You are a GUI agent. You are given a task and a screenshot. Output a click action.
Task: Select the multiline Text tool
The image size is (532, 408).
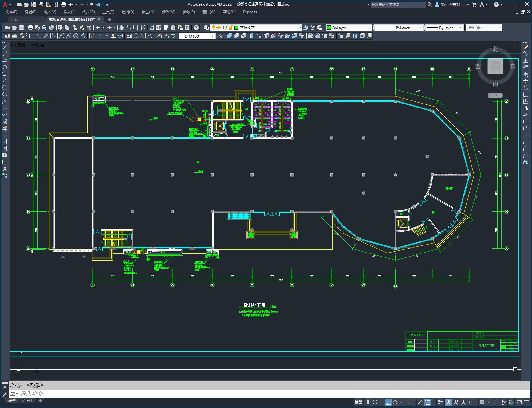(x=5, y=169)
